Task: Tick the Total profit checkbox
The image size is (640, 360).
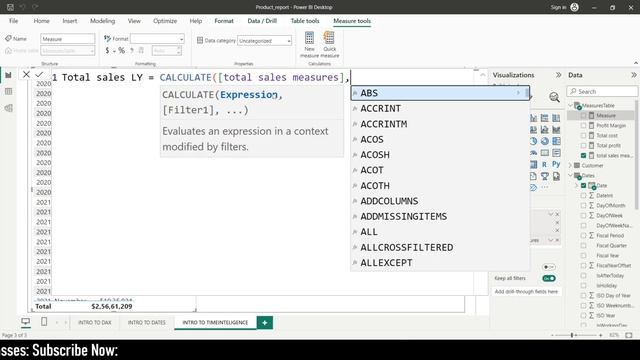Action: click(x=583, y=145)
